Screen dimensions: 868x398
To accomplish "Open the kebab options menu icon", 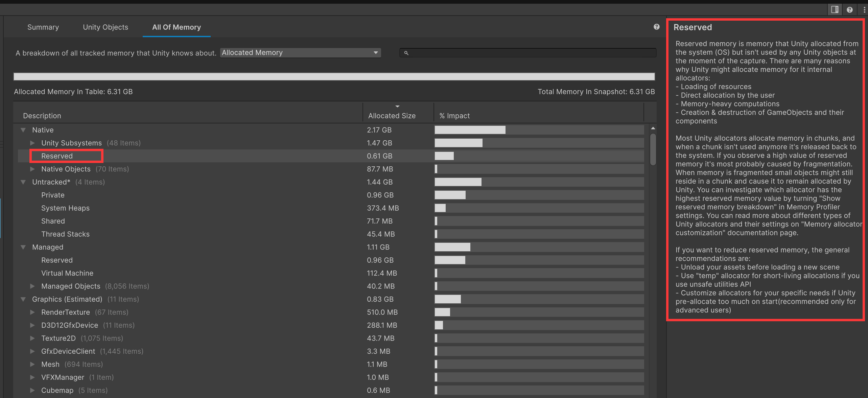I will [x=864, y=10].
